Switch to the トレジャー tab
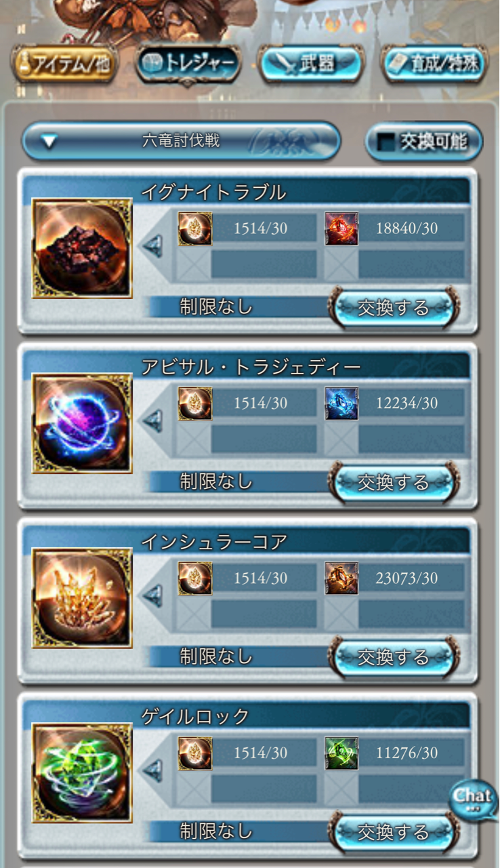Screen dimensions: 500x868 [188, 64]
